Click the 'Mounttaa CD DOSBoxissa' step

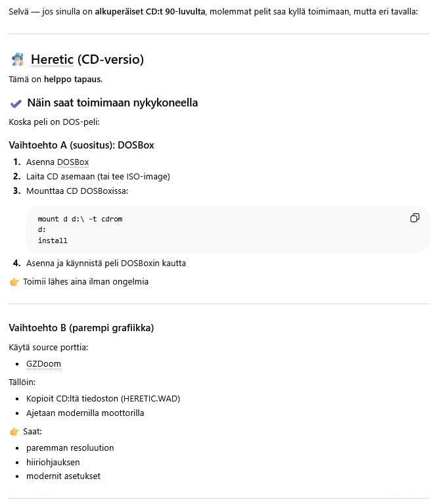pos(77,191)
